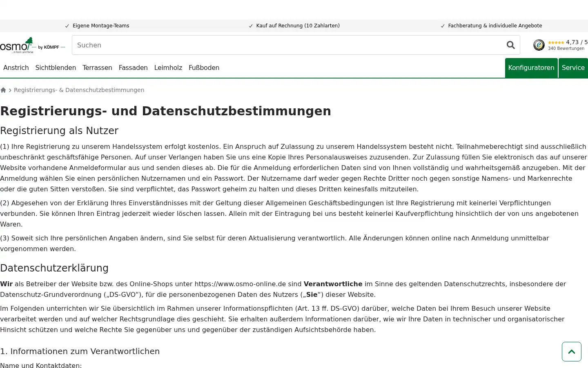Click Fachberatung & individuelle Angebote text

pyautogui.click(x=495, y=26)
